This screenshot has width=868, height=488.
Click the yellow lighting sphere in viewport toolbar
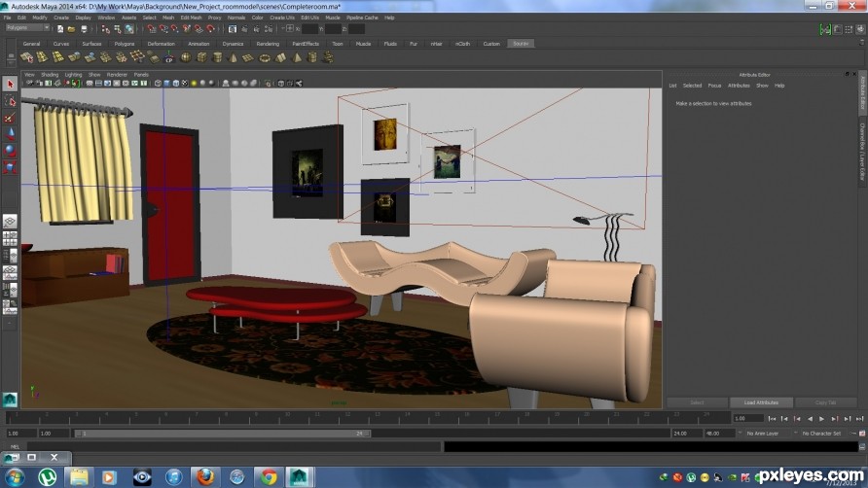coord(194,84)
